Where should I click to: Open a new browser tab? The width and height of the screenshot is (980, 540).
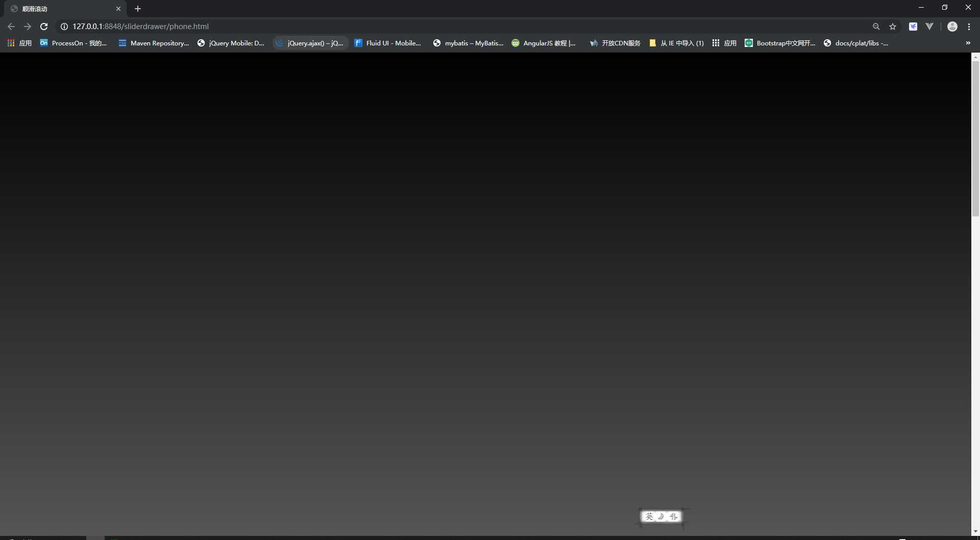(138, 9)
